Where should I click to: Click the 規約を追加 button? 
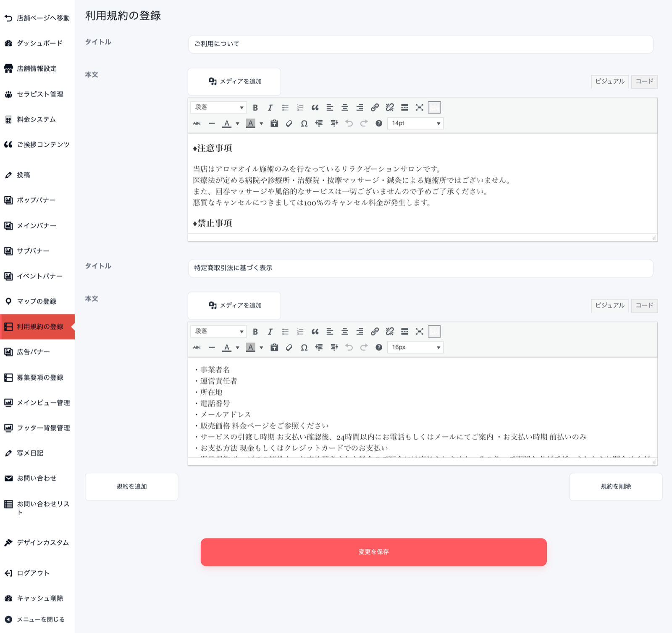131,487
